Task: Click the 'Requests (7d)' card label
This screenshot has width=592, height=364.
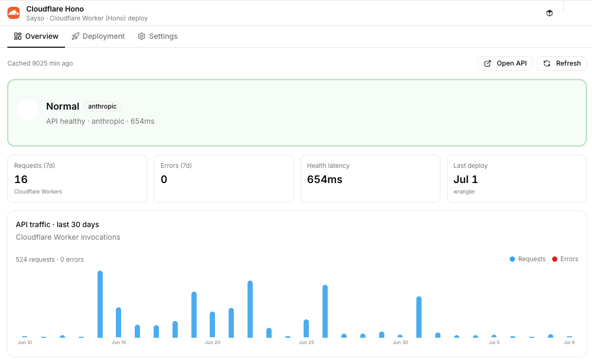Action: (x=35, y=166)
